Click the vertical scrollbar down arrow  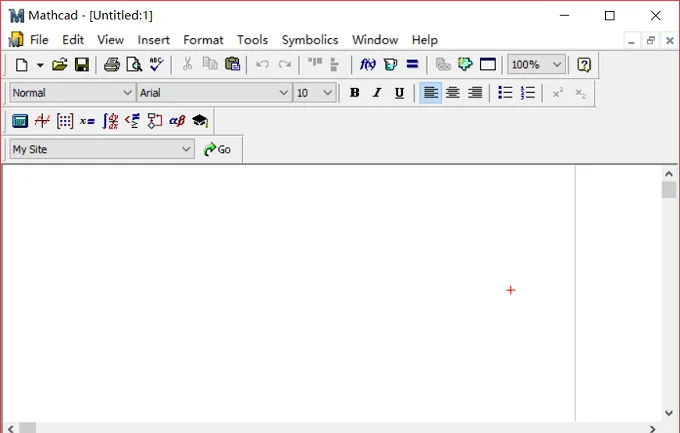point(669,413)
